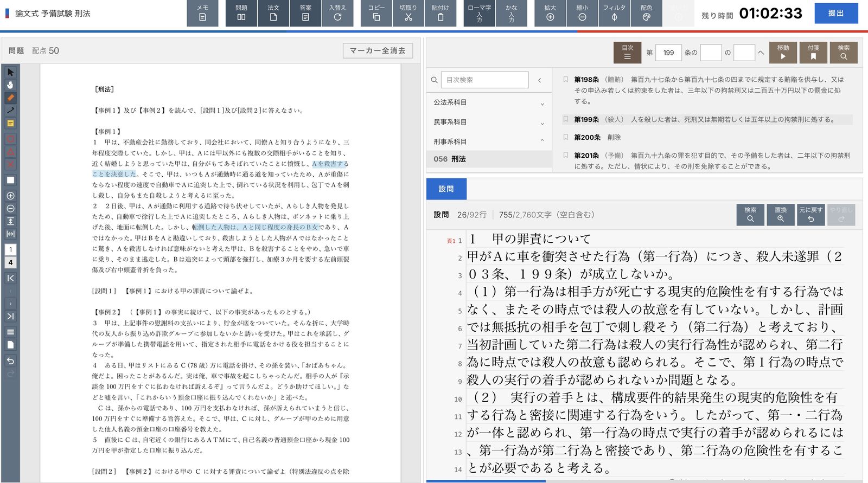Click the 縮小 zoom-out toolbar button
Screen dimensions: 868x483
click(582, 13)
